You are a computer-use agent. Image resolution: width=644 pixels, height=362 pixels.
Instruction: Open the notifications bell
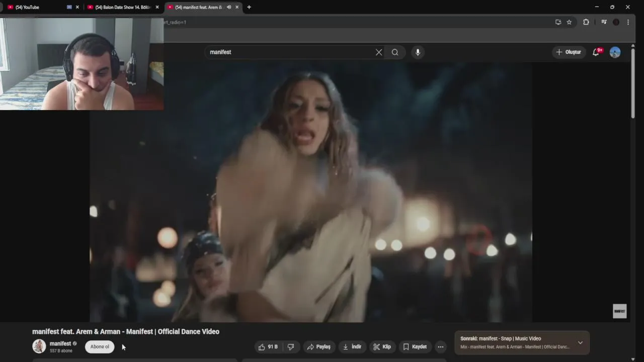[x=596, y=52]
